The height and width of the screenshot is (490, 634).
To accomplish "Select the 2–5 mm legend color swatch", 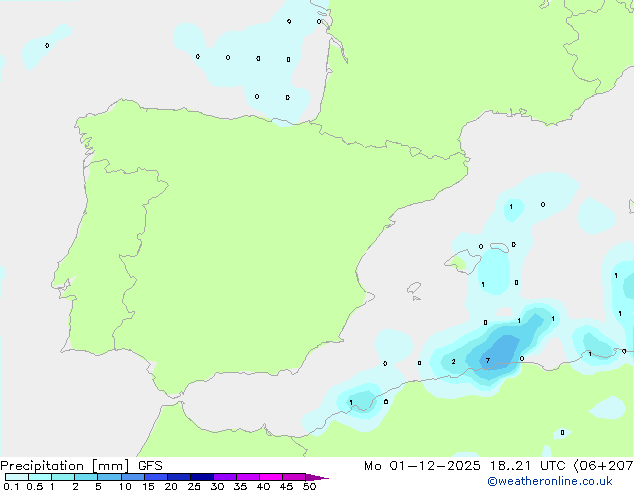I will [86, 477].
